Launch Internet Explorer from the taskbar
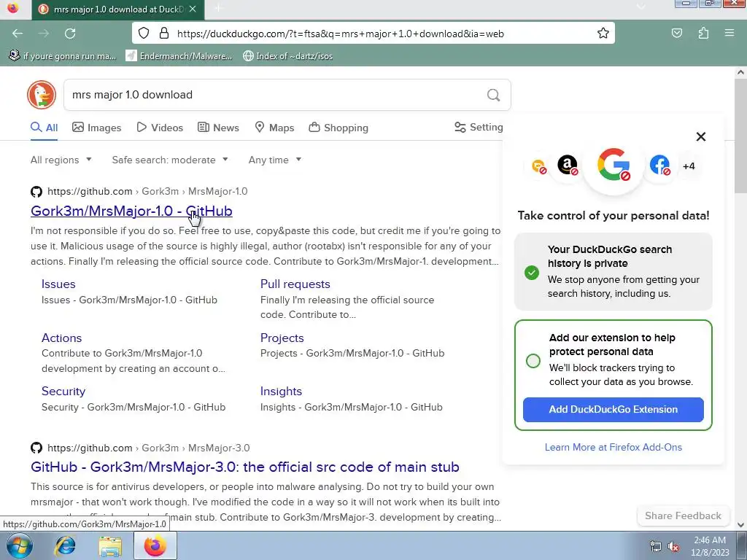747x560 pixels. [65, 545]
